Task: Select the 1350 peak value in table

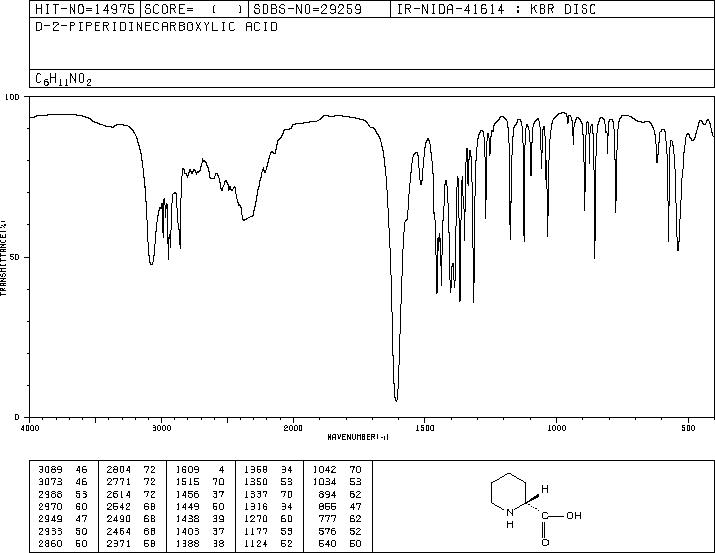Action: [x=256, y=482]
